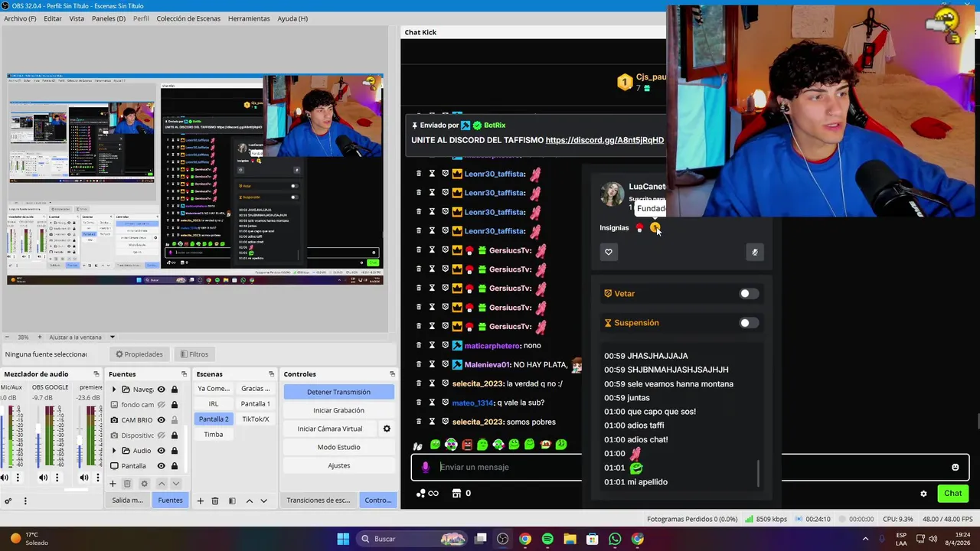Delete selected source with Fuentes trash icon
This screenshot has height=551, width=980.
coord(127,484)
